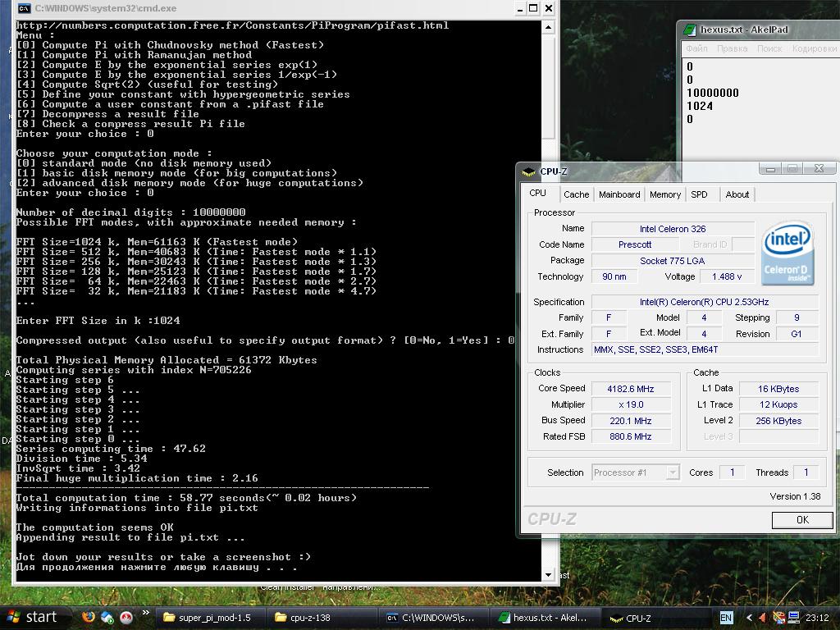Click the Level 2 value 256 KBytes
This screenshot has height=630, width=840.
coord(778,421)
